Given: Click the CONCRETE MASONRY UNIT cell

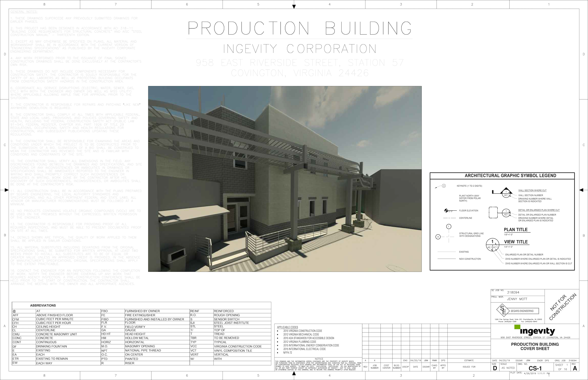Looking at the screenshot, I should click(68, 334).
